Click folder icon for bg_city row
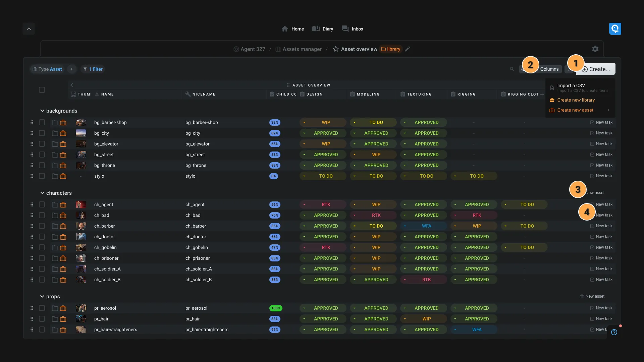Image resolution: width=644 pixels, height=362 pixels. 55,133
